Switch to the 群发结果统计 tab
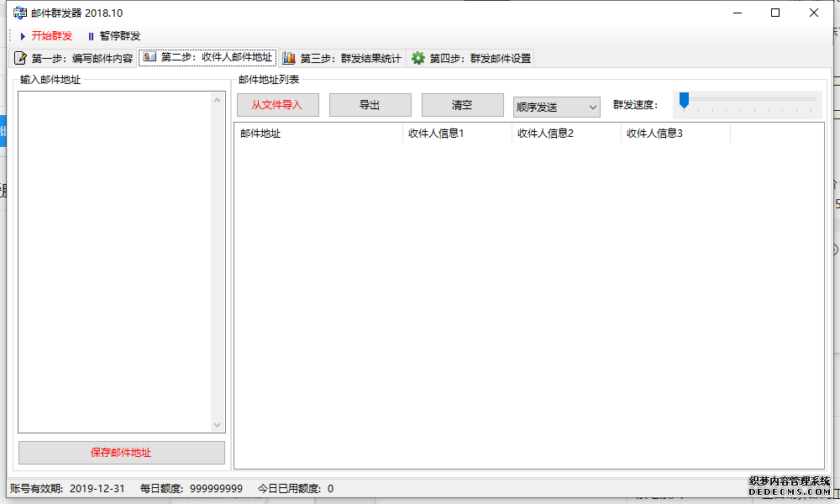 pos(344,58)
